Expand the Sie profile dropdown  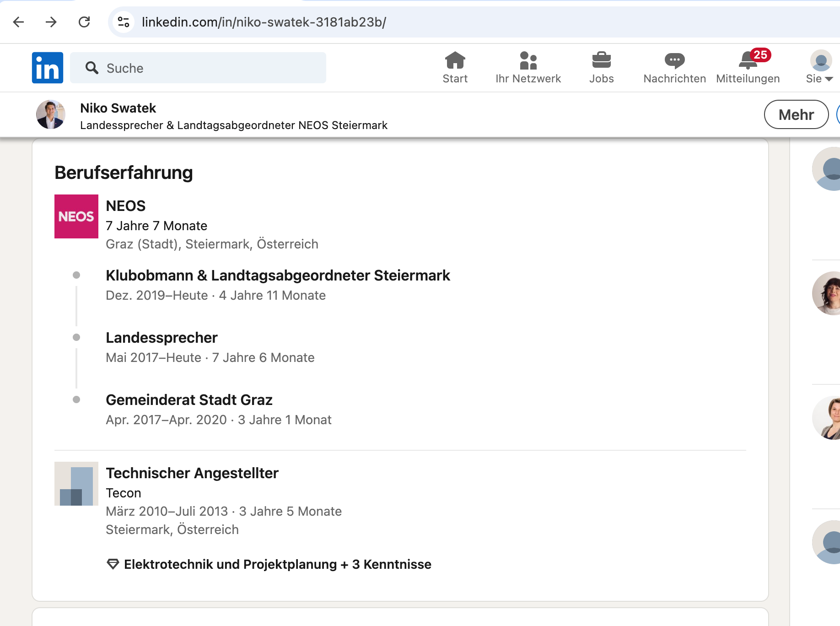click(x=820, y=68)
